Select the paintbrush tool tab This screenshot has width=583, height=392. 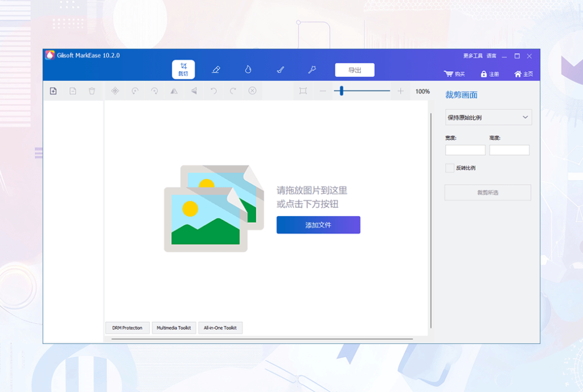point(280,69)
